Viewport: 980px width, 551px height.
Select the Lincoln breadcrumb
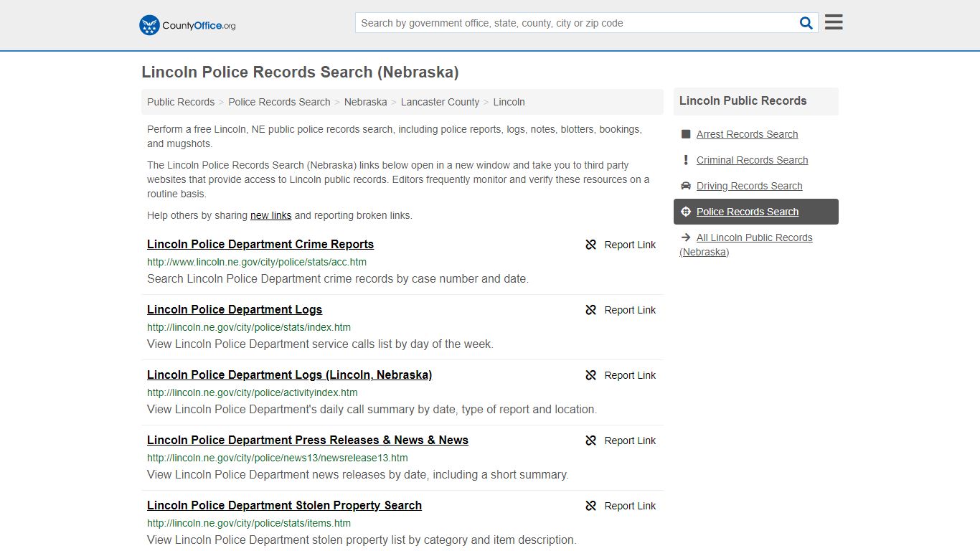point(509,102)
